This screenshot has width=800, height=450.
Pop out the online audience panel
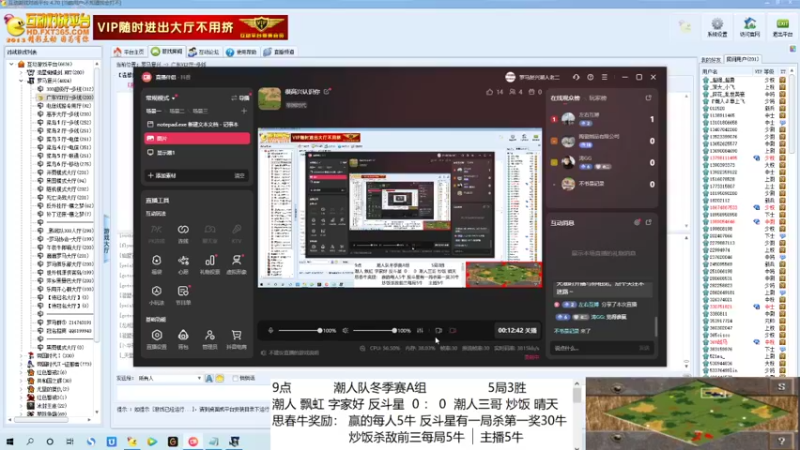(648, 97)
